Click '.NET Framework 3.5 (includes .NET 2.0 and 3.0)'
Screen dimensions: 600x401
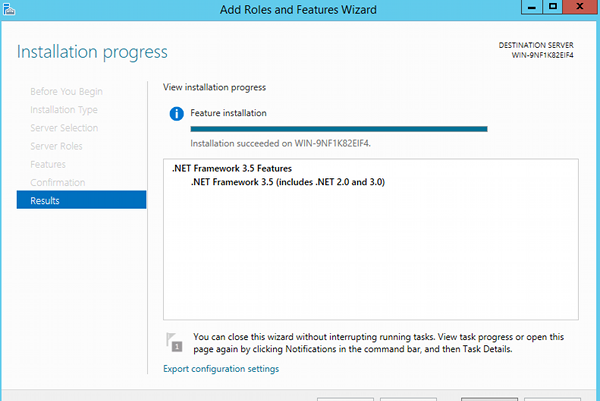coord(288,182)
